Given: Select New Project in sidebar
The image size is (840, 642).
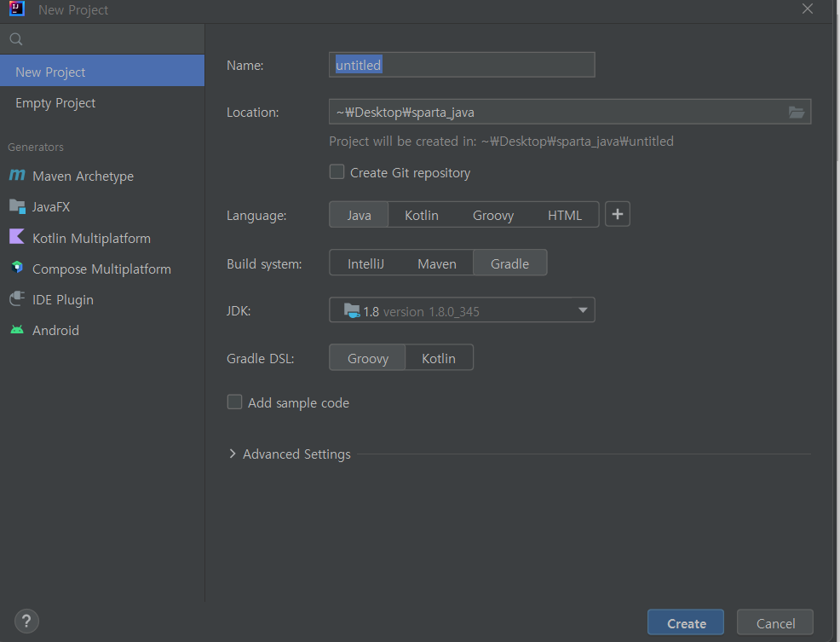Looking at the screenshot, I should (x=101, y=71).
